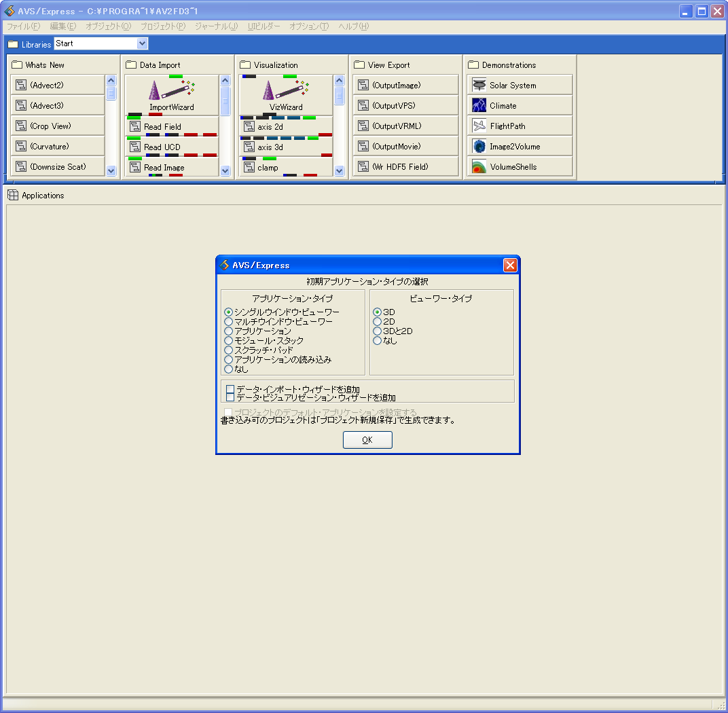Screen dimensions: 728x713
Task: Select the Read Field module icon
Action: pyautogui.click(x=163, y=126)
